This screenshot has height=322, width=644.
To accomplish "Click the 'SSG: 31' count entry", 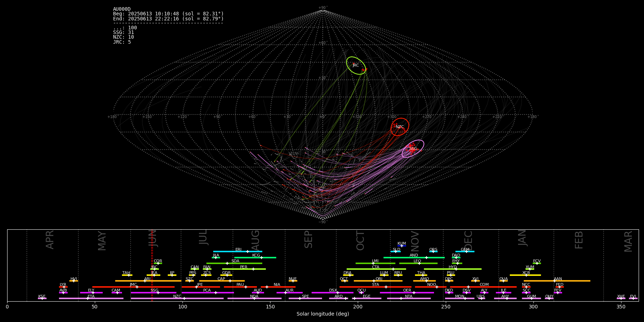I will [123, 33].
